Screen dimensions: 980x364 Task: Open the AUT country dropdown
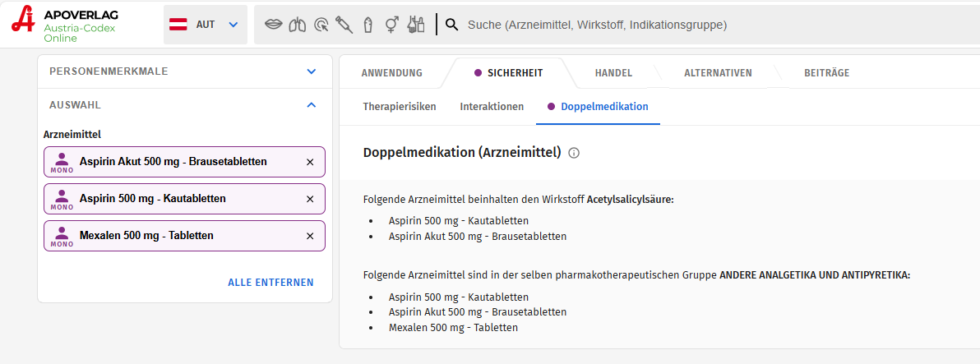(x=206, y=25)
